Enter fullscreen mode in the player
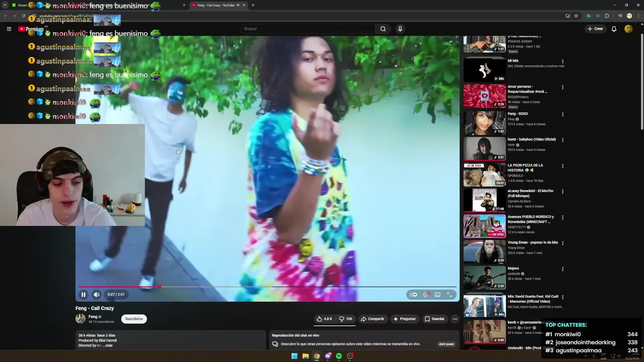 point(449,295)
